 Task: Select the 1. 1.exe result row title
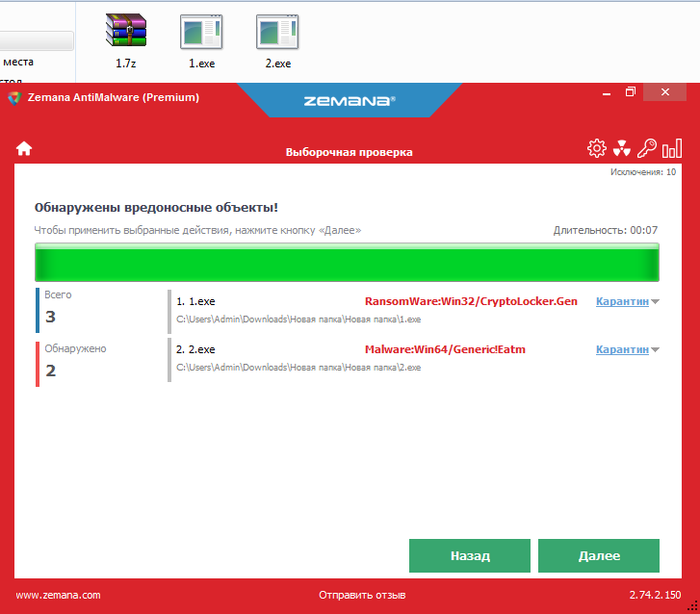point(195,301)
